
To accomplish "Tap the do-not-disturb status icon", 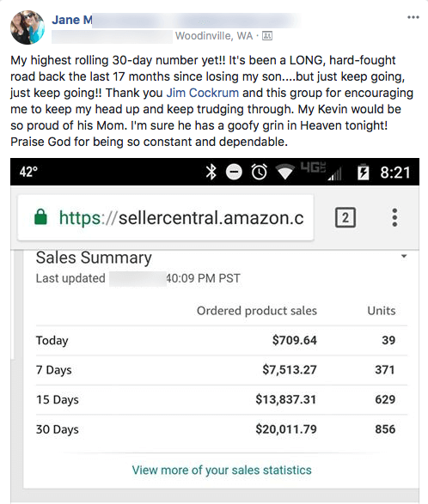I will [x=234, y=172].
